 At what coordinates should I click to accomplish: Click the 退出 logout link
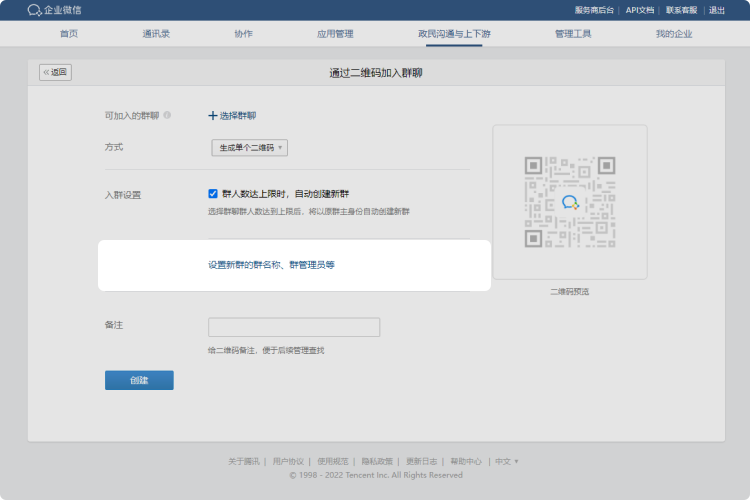coord(717,10)
